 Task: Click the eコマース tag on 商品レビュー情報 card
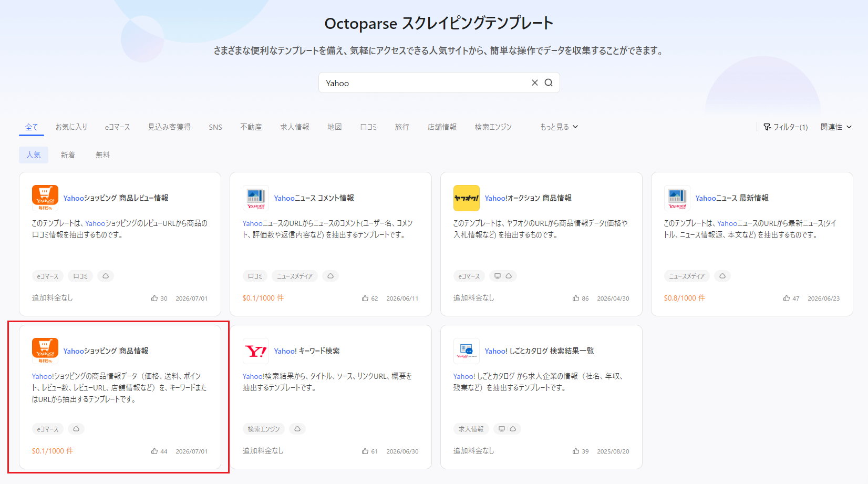(48, 276)
